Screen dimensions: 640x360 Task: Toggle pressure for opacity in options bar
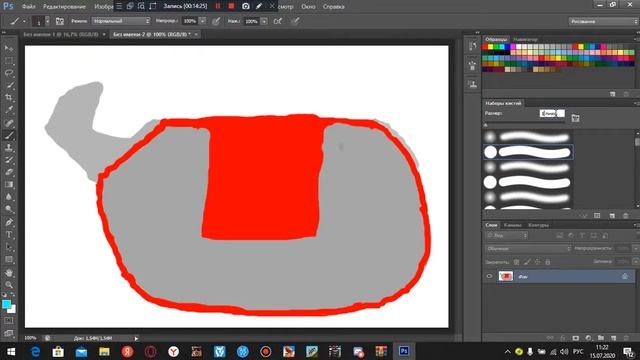pos(216,21)
